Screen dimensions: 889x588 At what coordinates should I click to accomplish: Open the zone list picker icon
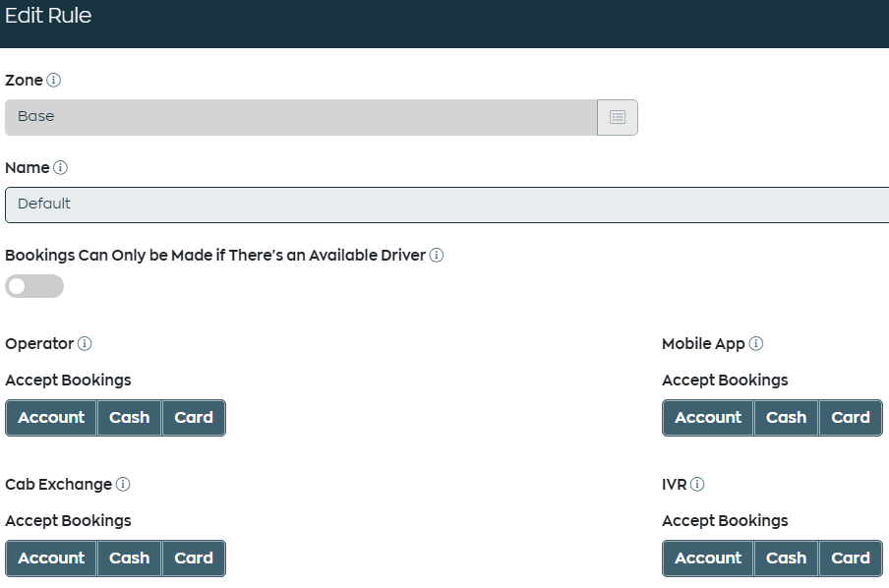coord(618,117)
